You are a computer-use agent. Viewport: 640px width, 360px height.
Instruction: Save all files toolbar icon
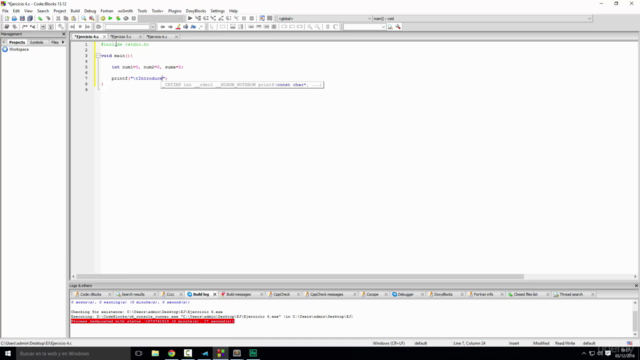(x=30, y=18)
